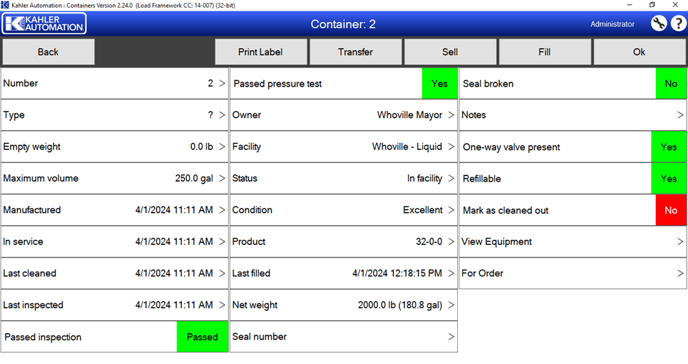Open help with the question mark icon
The height and width of the screenshot is (364, 688).
[x=678, y=23]
